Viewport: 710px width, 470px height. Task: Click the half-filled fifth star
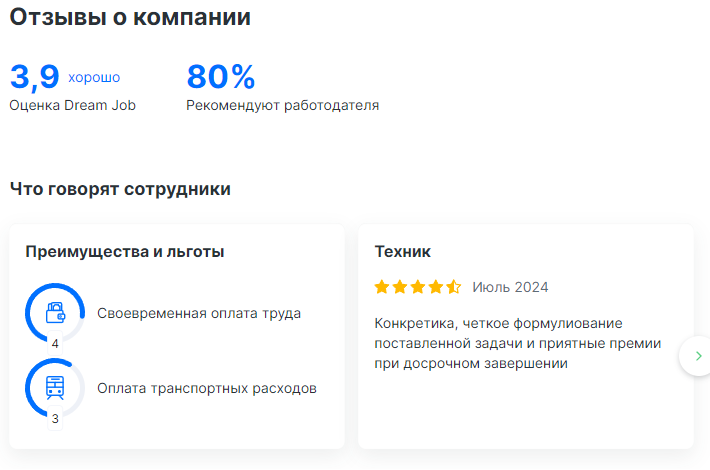point(453,287)
